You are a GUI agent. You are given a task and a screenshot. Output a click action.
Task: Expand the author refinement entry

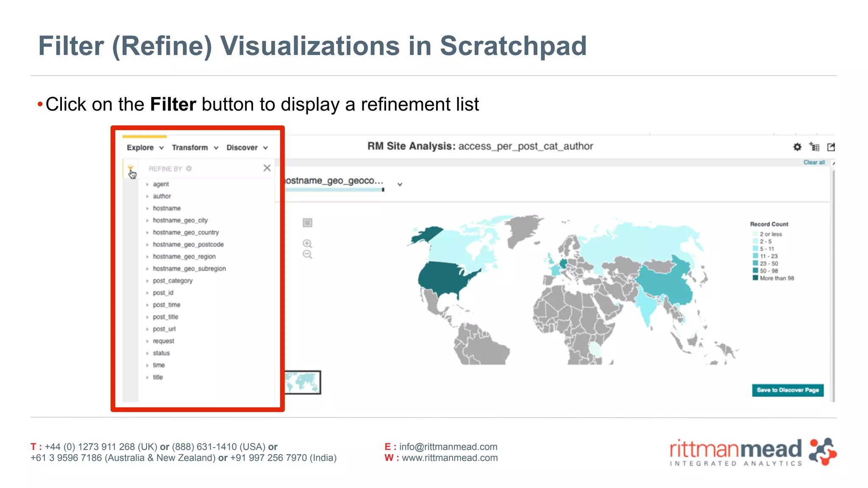tap(161, 197)
